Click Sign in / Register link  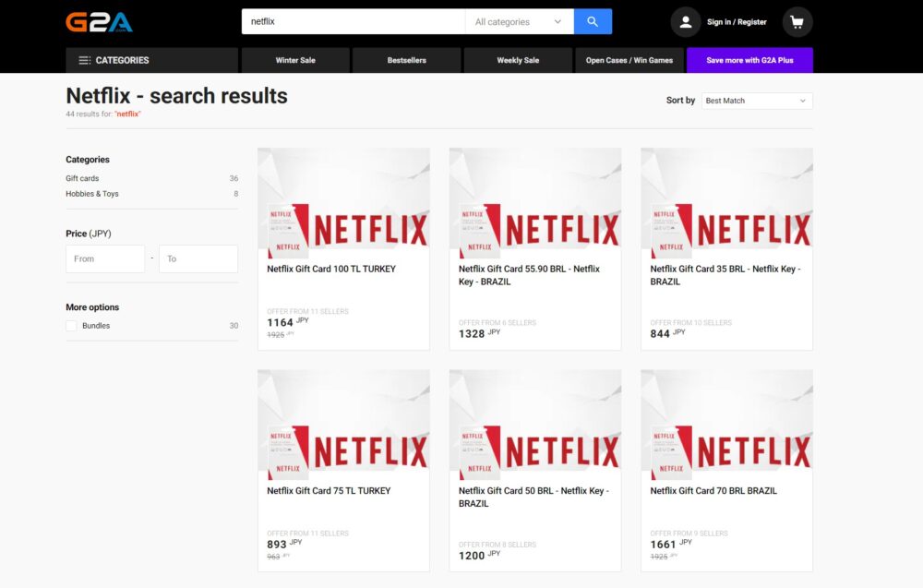click(x=737, y=22)
